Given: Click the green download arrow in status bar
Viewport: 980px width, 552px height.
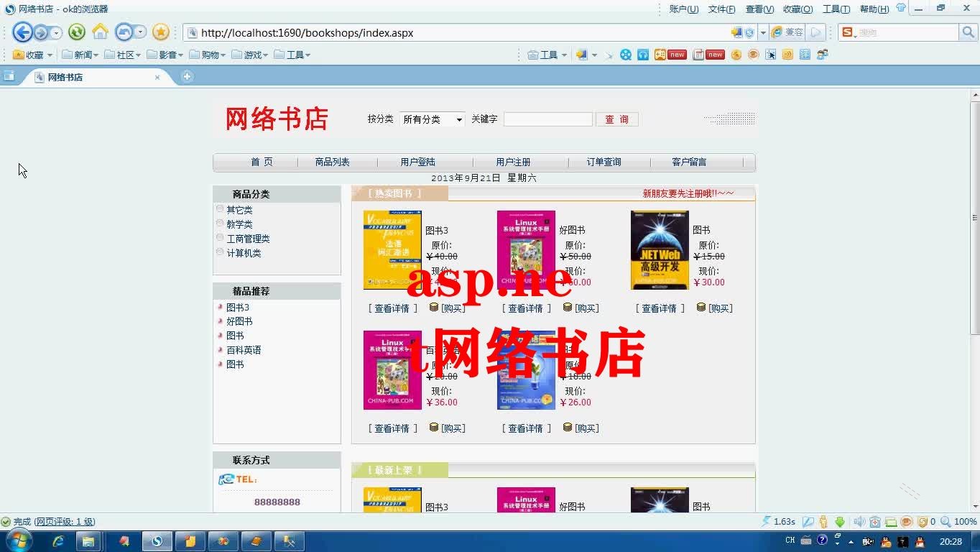Looking at the screenshot, I should coord(839,522).
